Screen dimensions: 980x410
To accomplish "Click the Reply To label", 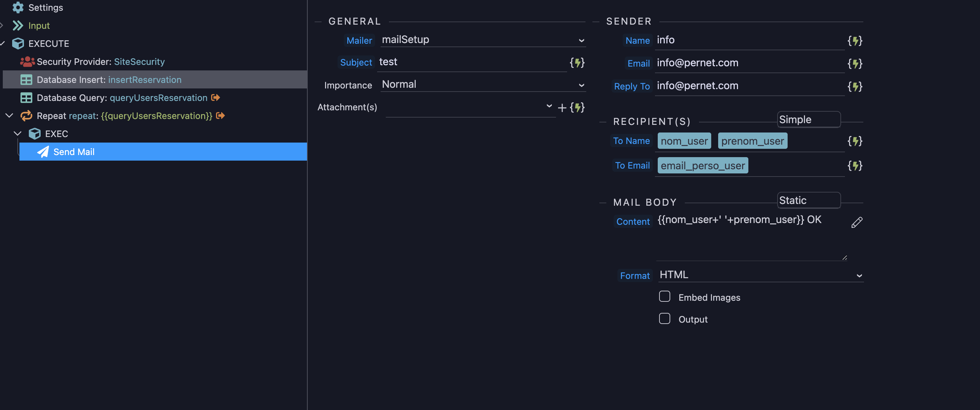I will pyautogui.click(x=632, y=86).
